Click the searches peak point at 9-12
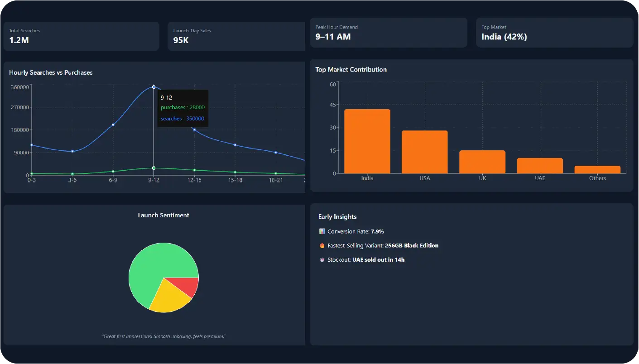Viewport: 639px width, 364px height. click(x=154, y=87)
